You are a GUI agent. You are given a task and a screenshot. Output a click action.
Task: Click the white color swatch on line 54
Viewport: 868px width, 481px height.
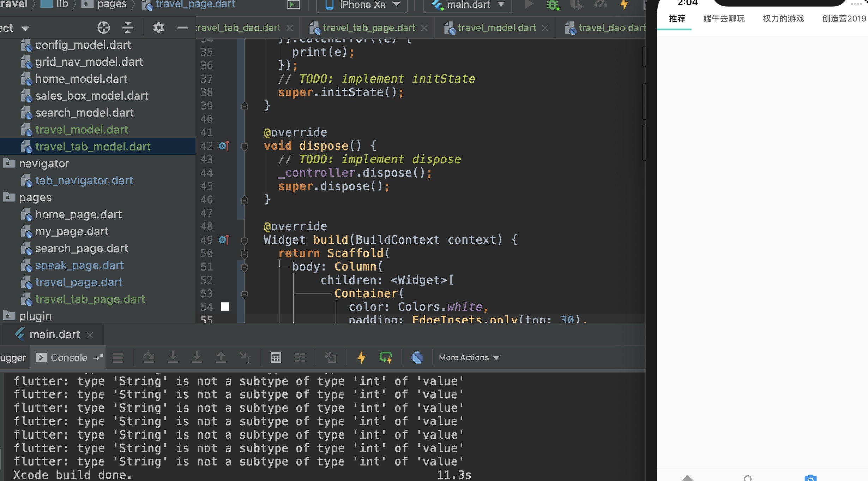(225, 307)
